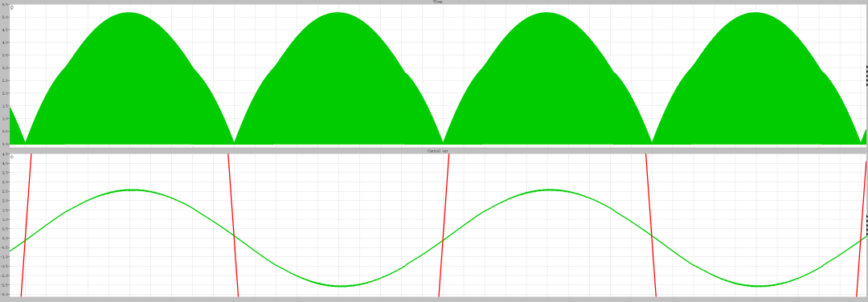Viewport: 868px width, 302px height.
Task: Click the dotted handle on bottom plot's right edge
Action: (x=866, y=225)
